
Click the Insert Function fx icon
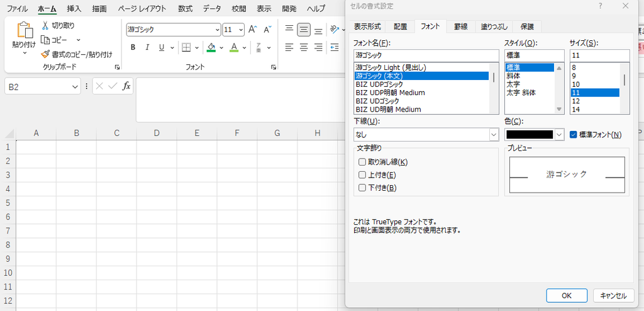click(x=127, y=86)
